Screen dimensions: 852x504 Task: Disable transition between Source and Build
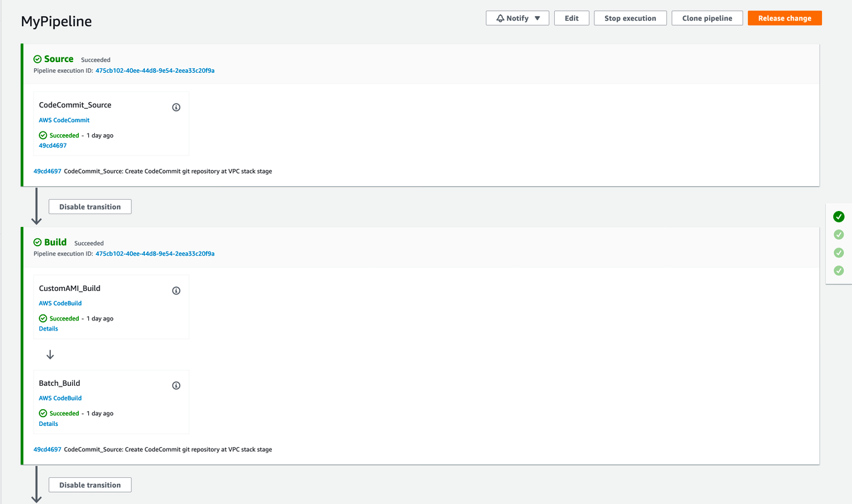click(x=90, y=207)
